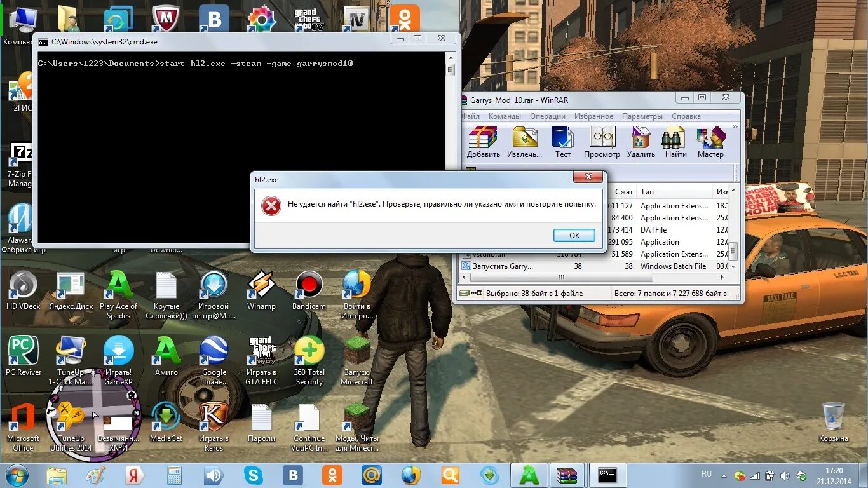The image size is (868, 488).
Task: Select the 'Запустить Garry...' batch file row
Action: (x=593, y=266)
